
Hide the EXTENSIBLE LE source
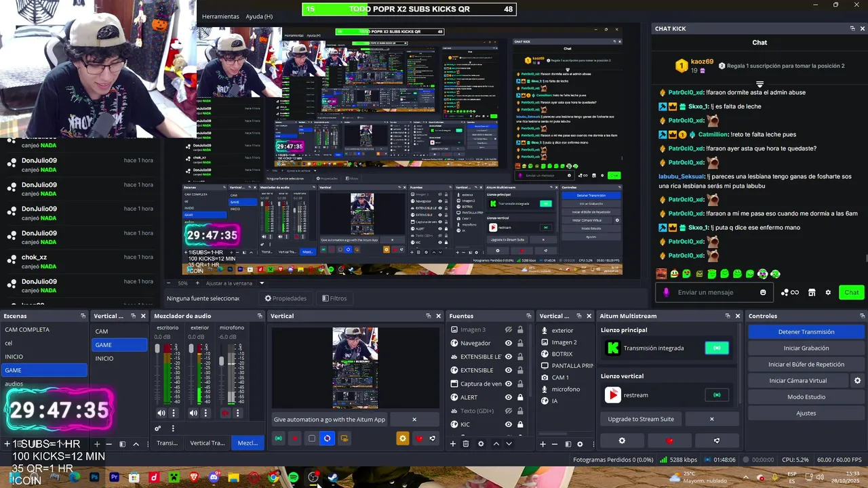pyautogui.click(x=508, y=357)
